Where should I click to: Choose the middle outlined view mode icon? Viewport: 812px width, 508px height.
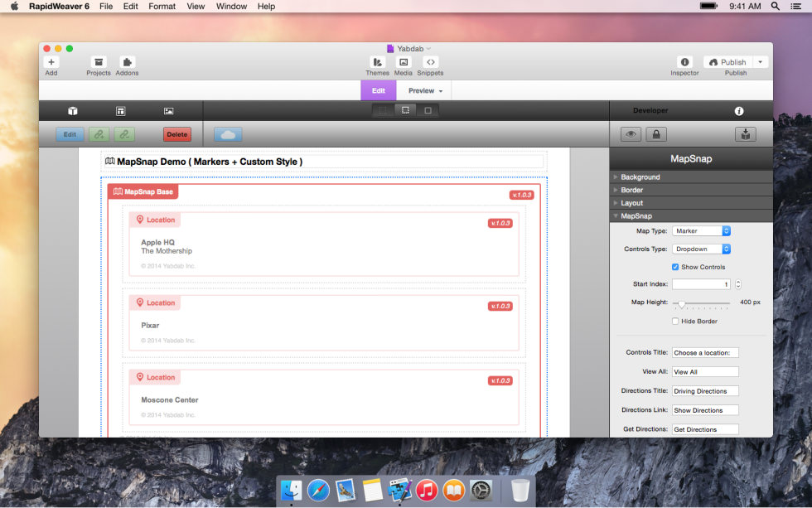(405, 110)
